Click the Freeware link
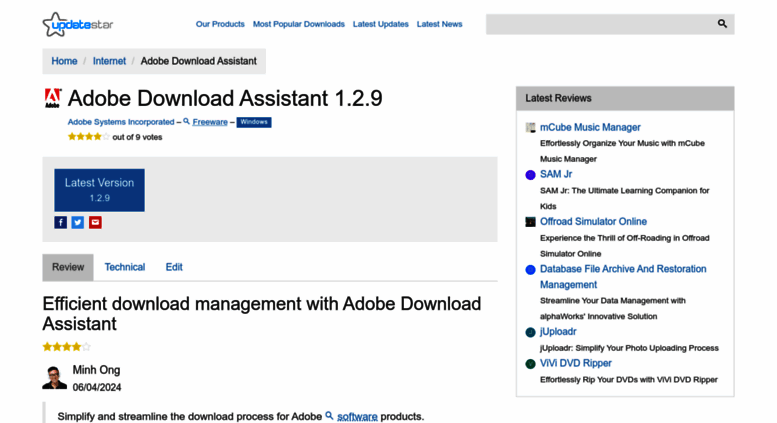777x423 pixels. point(210,122)
